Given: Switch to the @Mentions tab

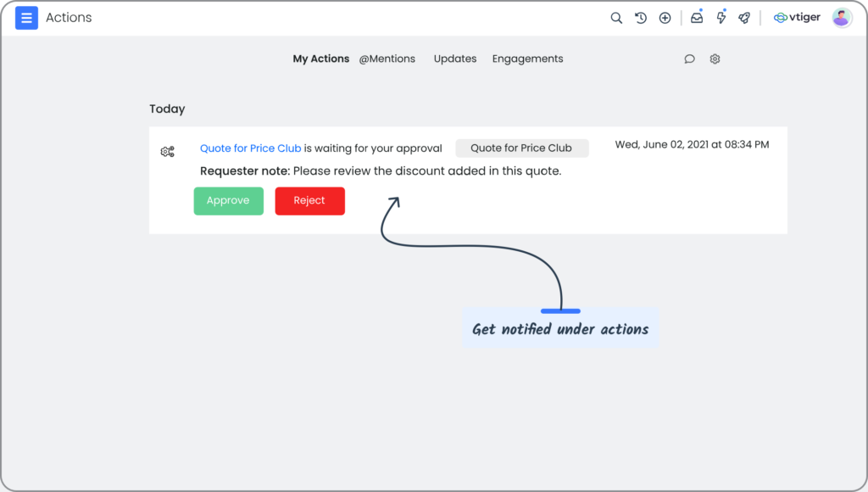Looking at the screenshot, I should click(387, 59).
